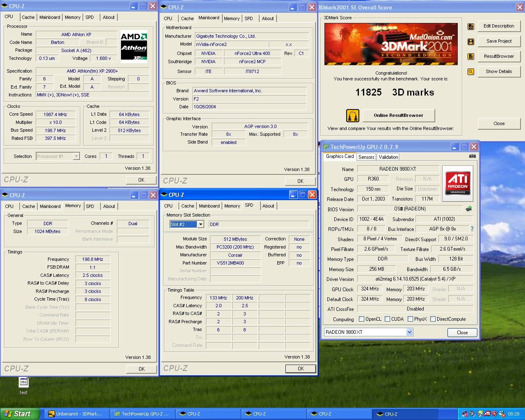
Task: Click the '11825 3D marks' score text
Action: point(395,92)
